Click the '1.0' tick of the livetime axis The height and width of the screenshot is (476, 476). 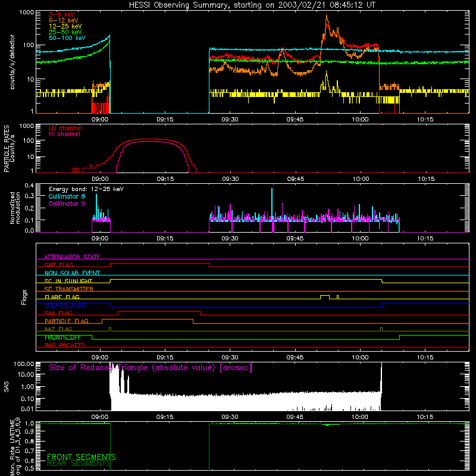[x=29, y=424]
